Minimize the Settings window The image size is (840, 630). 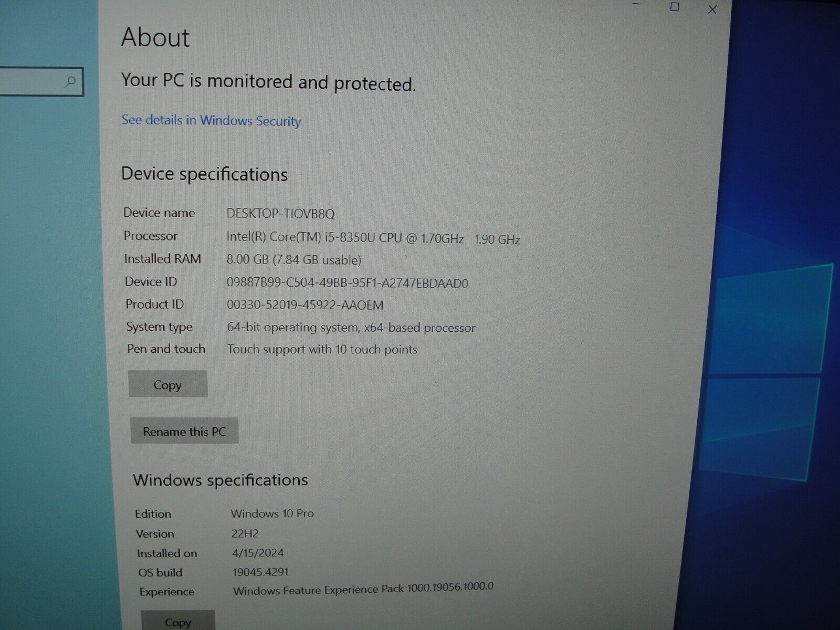click(x=637, y=4)
